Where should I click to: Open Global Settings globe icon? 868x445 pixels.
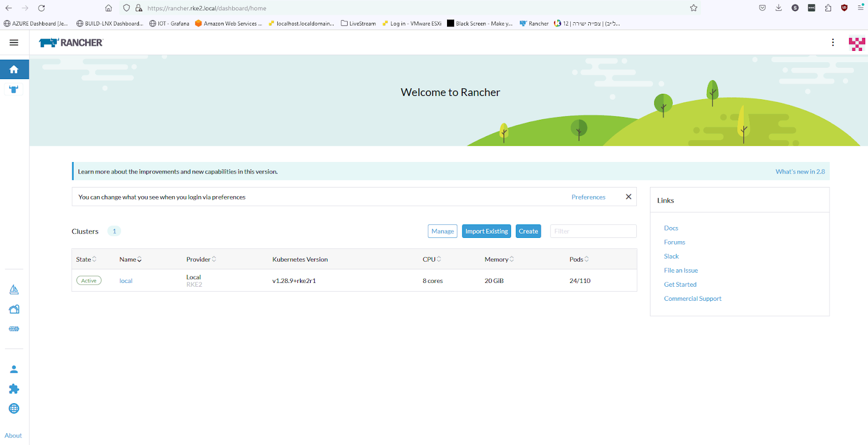14,408
